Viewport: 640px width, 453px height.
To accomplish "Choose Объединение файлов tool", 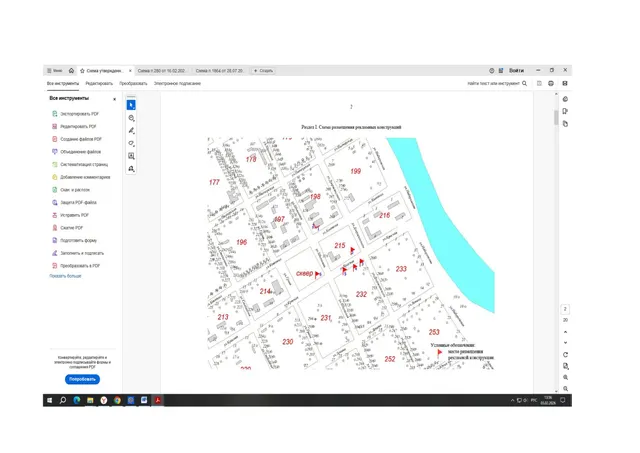I will (76, 152).
